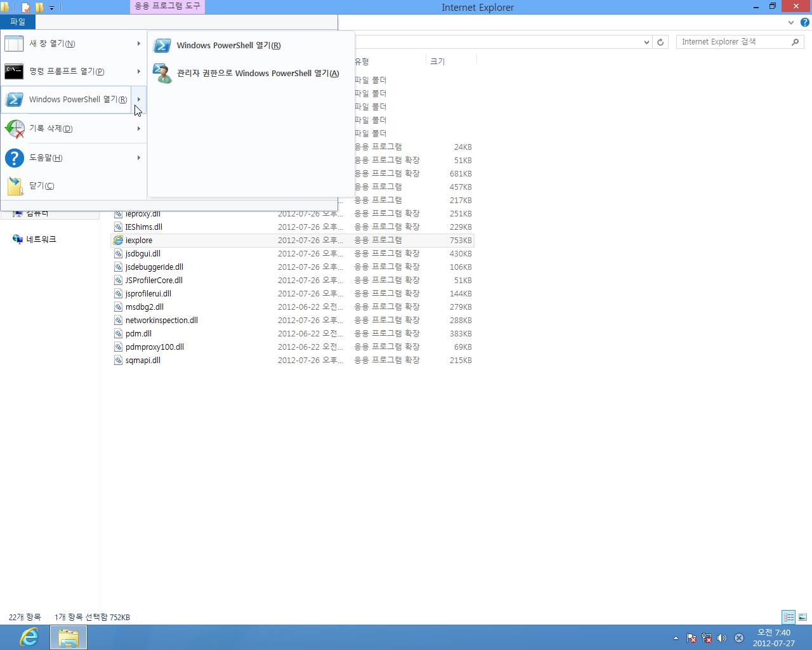This screenshot has width=812, height=650.
Task: Expand the 기록 삭제 submenu arrow
Action: point(138,128)
